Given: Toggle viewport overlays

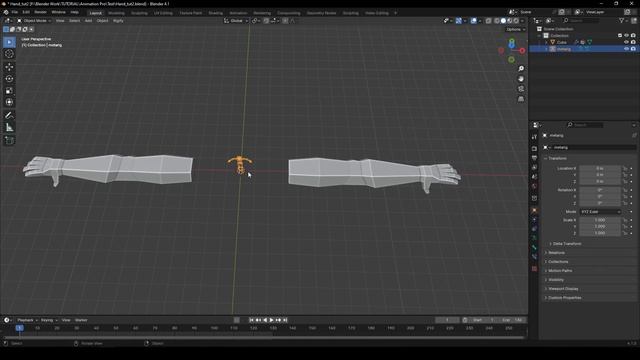Looking at the screenshot, I should 473,21.
